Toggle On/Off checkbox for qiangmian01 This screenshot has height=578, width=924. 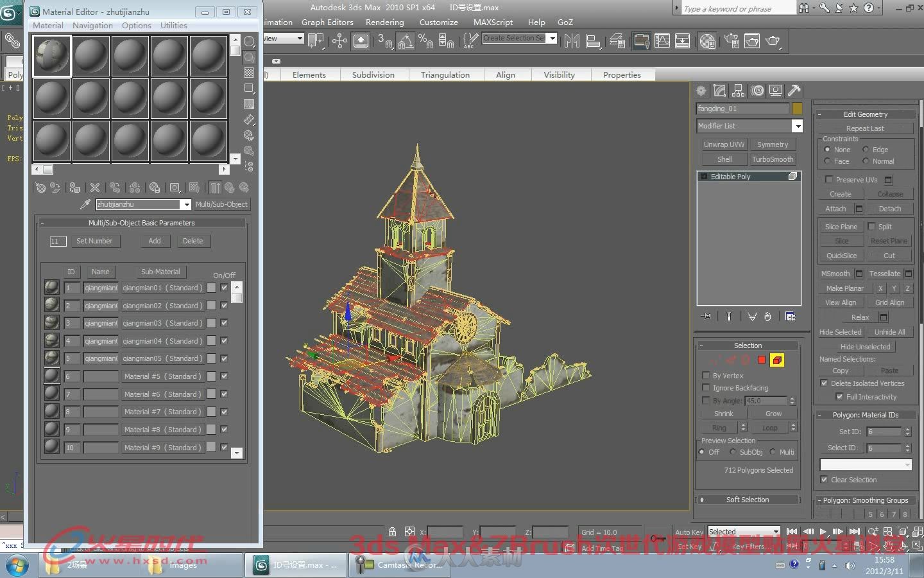click(224, 288)
